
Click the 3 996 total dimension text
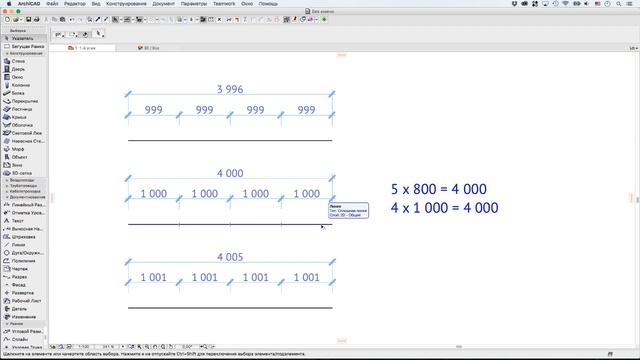click(230, 89)
